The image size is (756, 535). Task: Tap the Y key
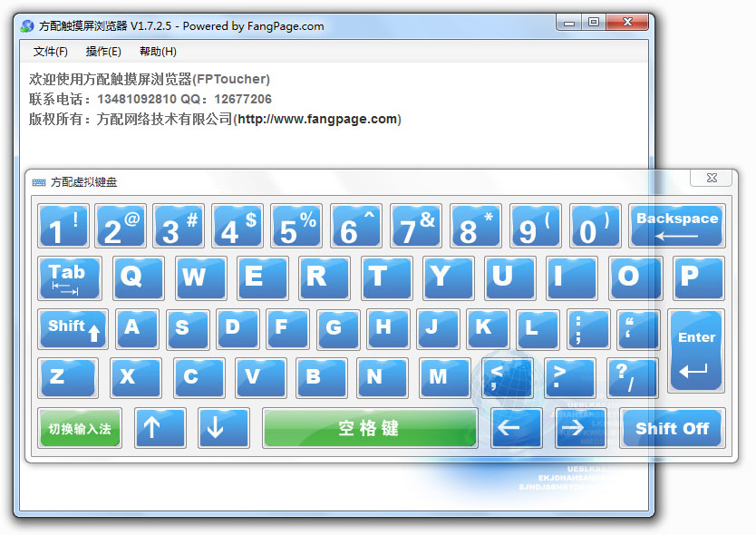coord(449,278)
